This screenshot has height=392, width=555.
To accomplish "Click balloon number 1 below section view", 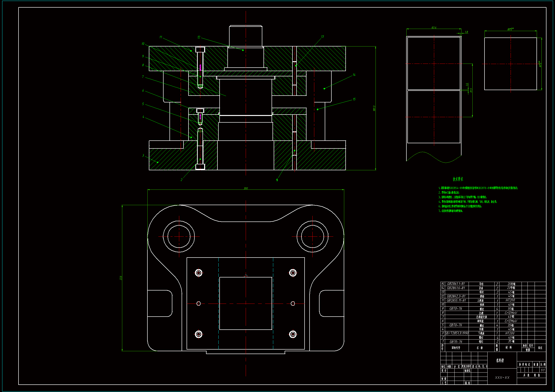I will 277,180.
